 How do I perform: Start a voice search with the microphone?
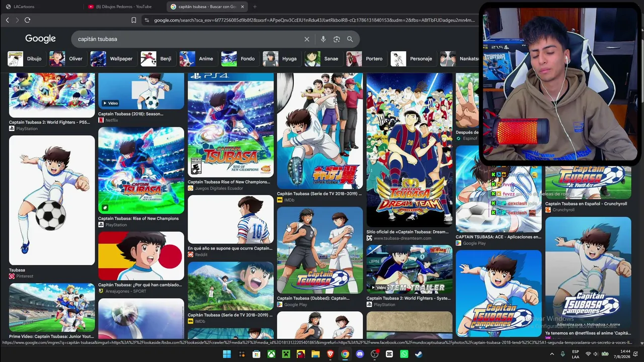(323, 39)
